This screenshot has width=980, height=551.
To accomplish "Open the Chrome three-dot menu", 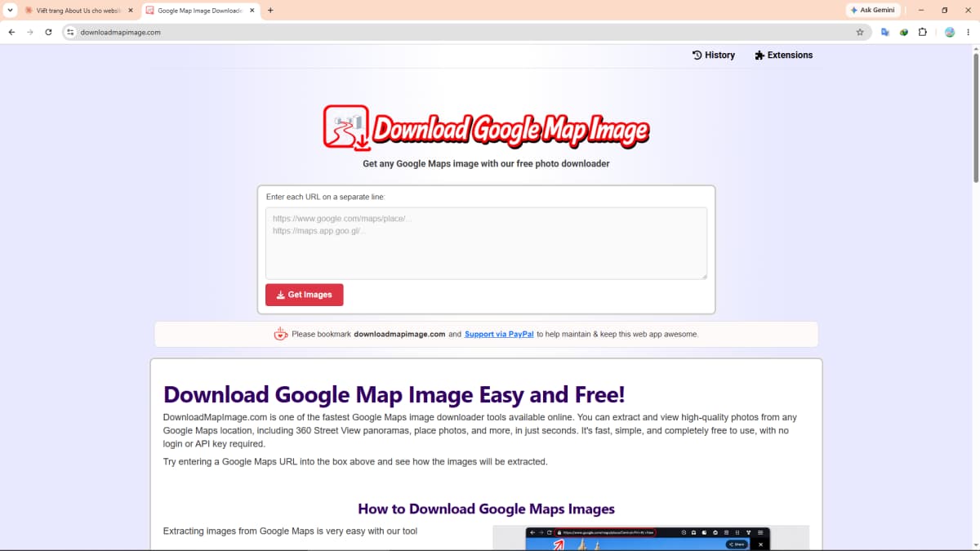I will coord(969,32).
